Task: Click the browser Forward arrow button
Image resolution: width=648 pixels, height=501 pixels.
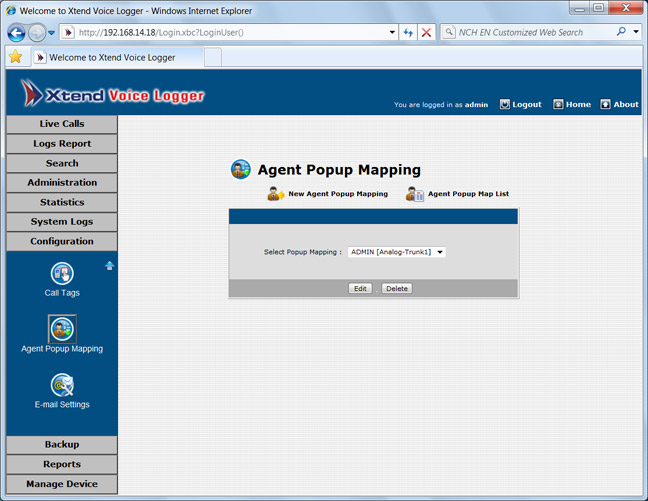Action: tap(37, 33)
